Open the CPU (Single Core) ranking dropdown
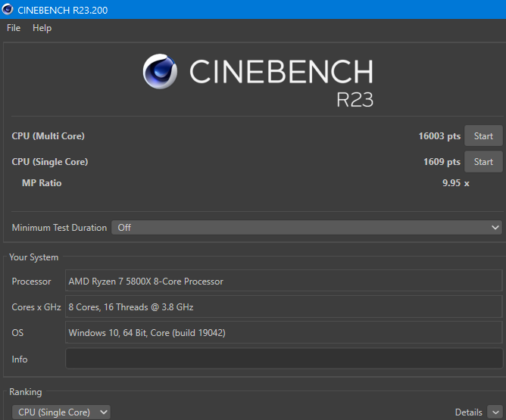 click(61, 412)
